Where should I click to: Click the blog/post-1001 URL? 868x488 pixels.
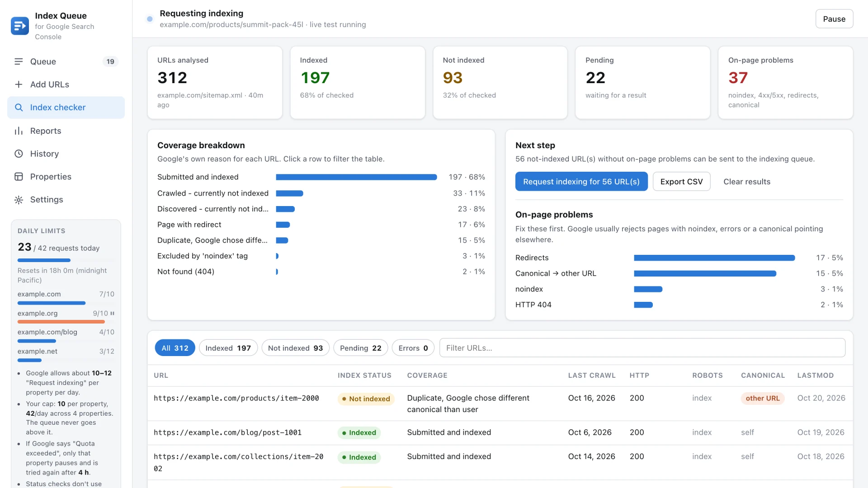coord(227,432)
